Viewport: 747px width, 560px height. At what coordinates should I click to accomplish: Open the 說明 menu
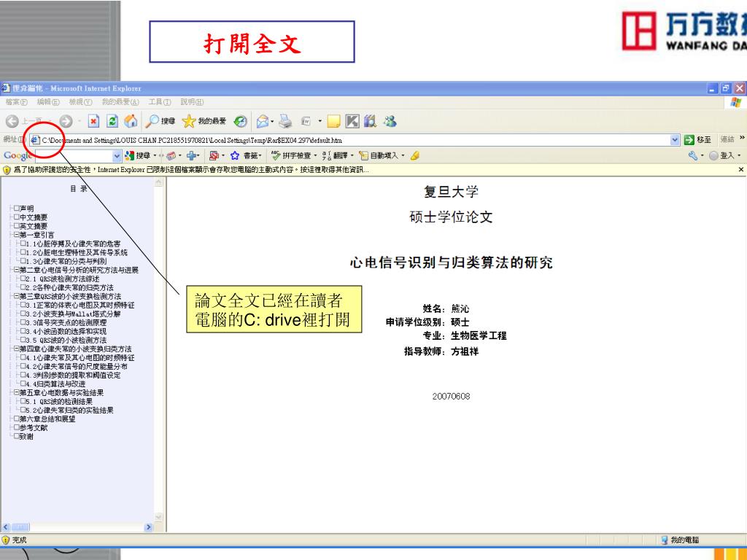click(x=192, y=102)
